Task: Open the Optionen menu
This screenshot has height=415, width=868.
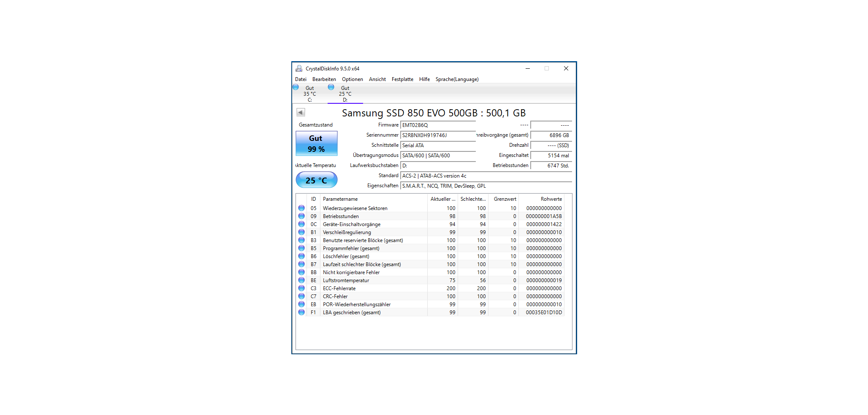Action: point(353,79)
